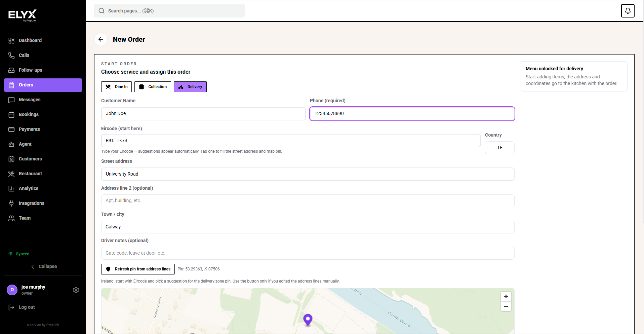Screen dimensions: 644x334
Task: Click the Customer Name field
Action: 203,114
